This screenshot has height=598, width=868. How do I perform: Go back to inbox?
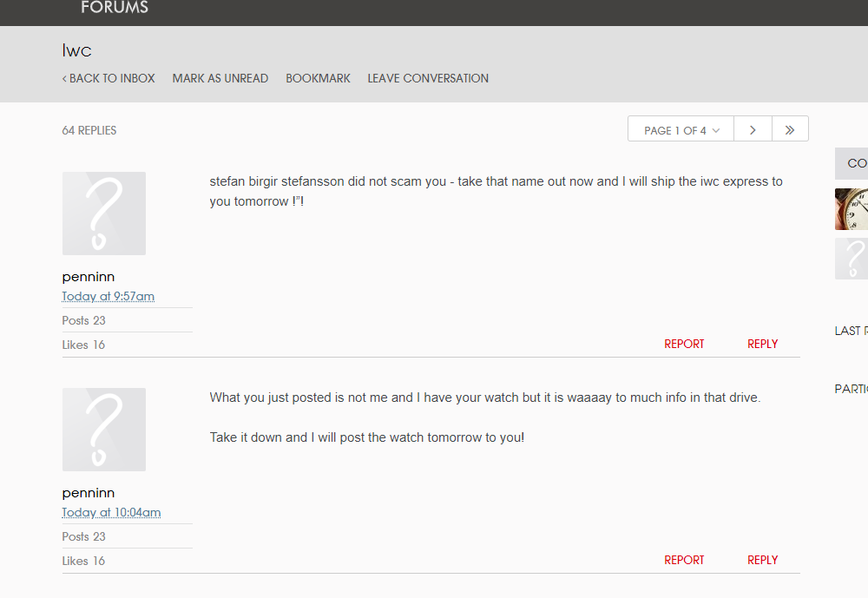(x=108, y=78)
